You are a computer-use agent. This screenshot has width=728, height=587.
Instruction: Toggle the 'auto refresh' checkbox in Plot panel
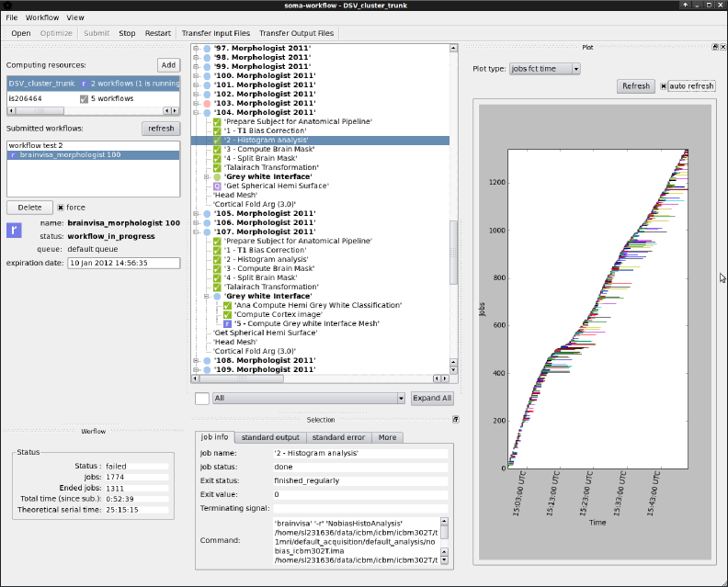pyautogui.click(x=665, y=86)
